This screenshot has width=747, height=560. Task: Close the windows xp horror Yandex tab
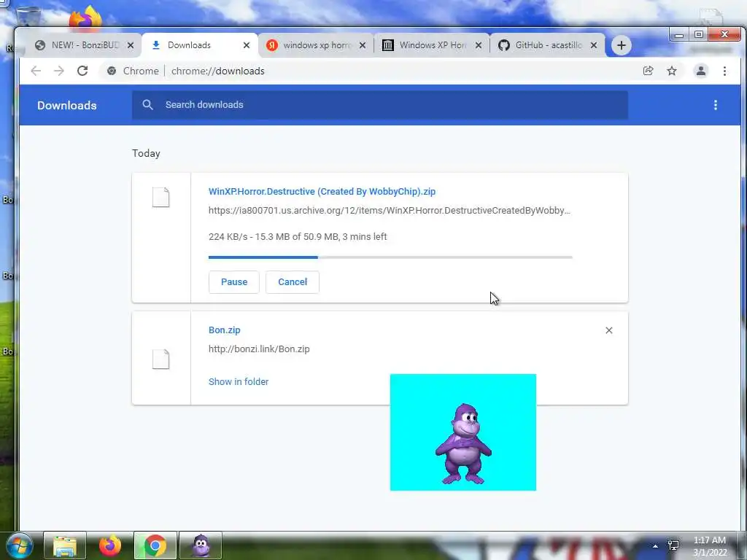point(363,45)
